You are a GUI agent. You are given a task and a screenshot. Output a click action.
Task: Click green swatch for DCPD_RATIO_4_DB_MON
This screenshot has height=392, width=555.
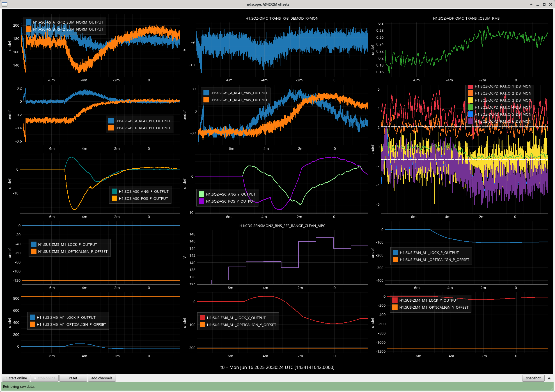tap(471, 107)
